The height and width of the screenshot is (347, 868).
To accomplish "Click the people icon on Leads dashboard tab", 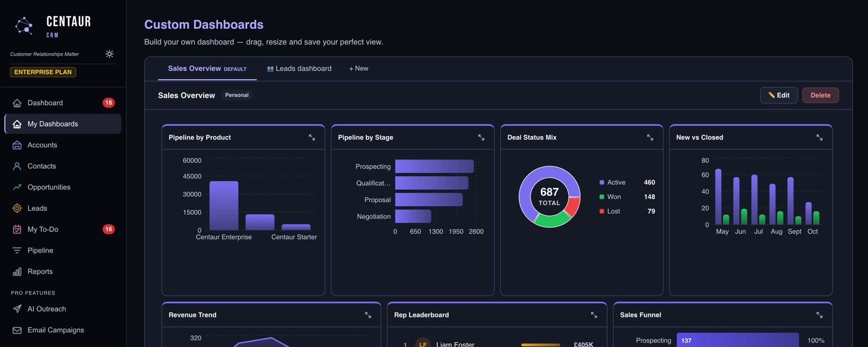I will [x=270, y=69].
